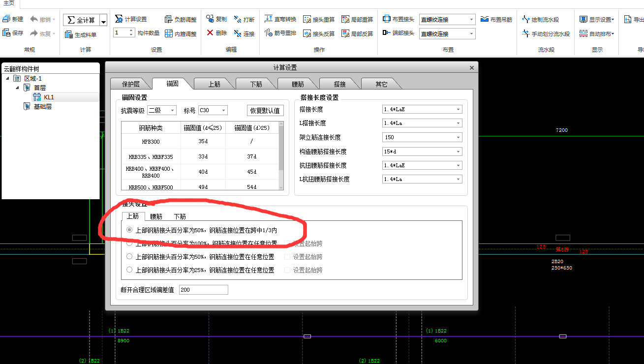644x364 pixels.
Task: Click the 恢复默认值 button
Action: [x=265, y=111]
